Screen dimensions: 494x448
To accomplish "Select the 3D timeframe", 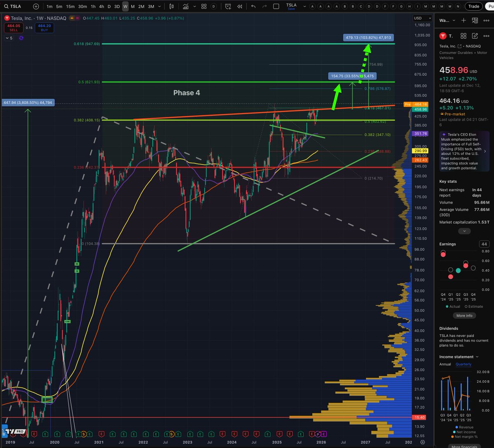I will [x=117, y=6].
